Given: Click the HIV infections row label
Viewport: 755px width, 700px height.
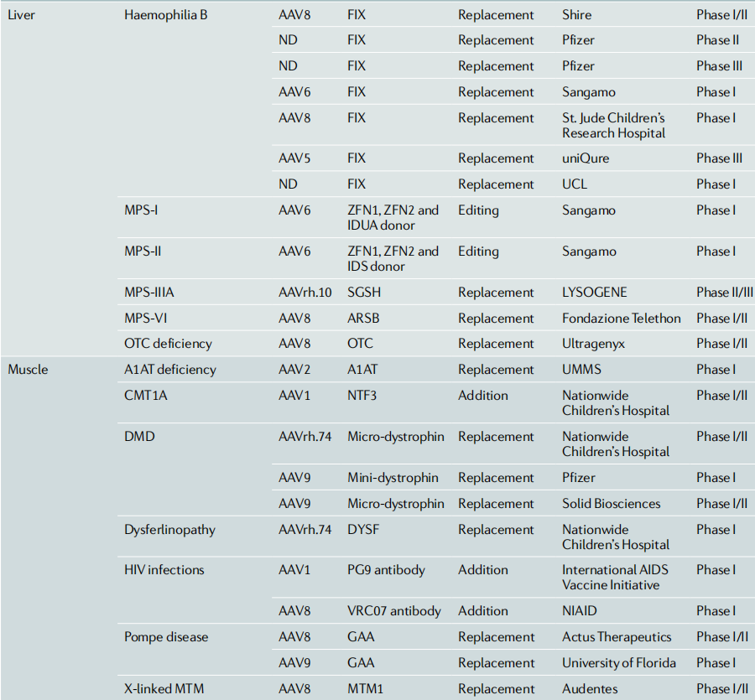Looking at the screenshot, I should 164,570.
